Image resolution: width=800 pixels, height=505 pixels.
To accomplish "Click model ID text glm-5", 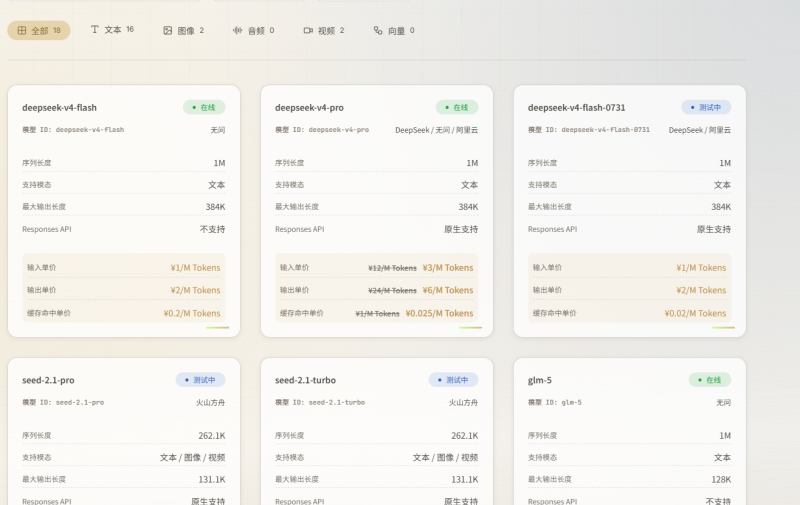I will tap(571, 402).
